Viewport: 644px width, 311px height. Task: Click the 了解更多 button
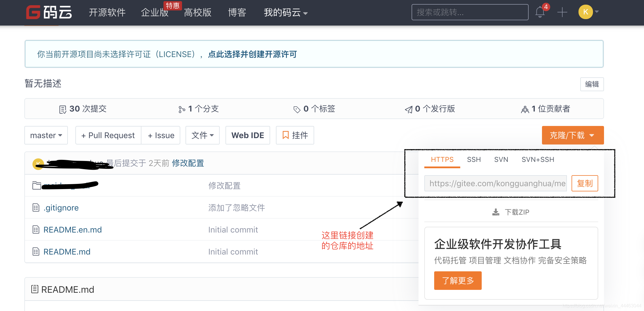click(458, 281)
